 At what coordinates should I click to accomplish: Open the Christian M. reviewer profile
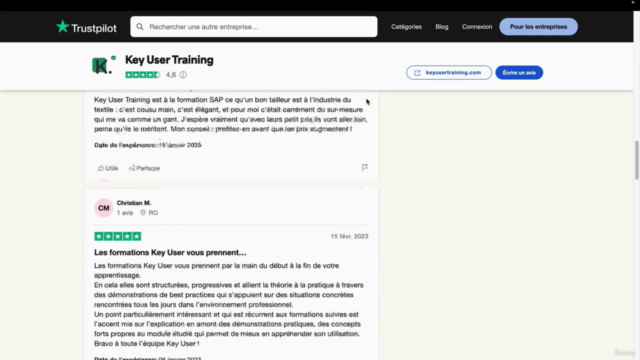pos(134,203)
